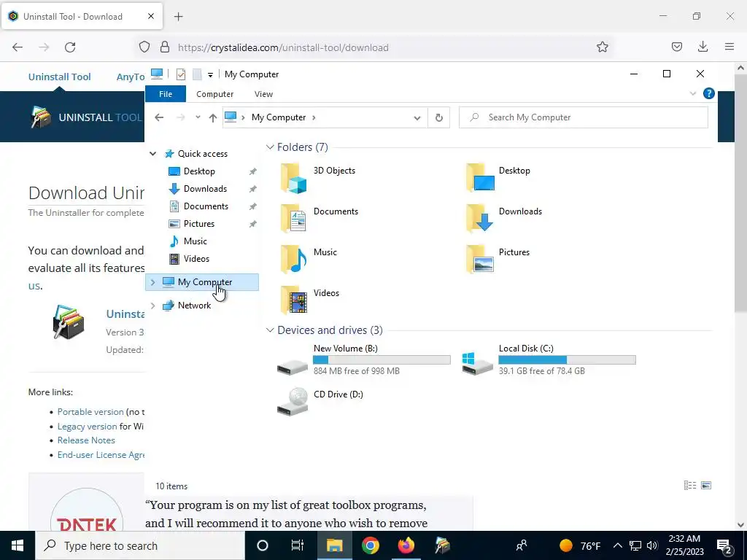747x560 pixels.
Task: Open Explorer Help icon
Action: point(708,94)
